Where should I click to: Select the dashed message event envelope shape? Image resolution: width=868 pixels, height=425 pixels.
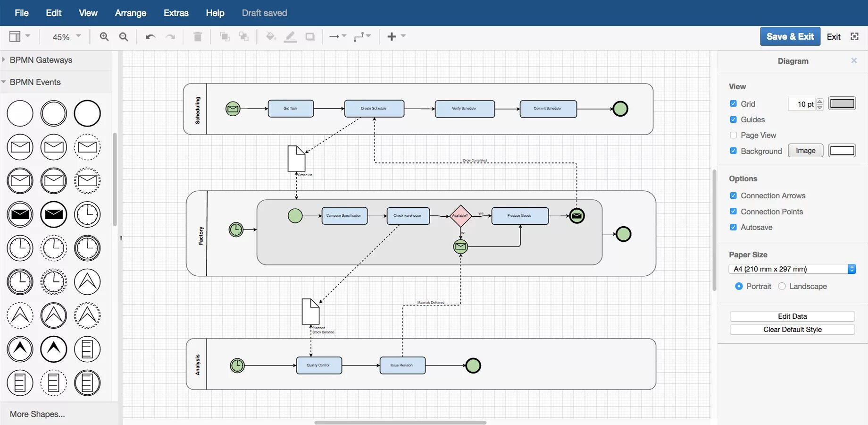pyautogui.click(x=87, y=147)
